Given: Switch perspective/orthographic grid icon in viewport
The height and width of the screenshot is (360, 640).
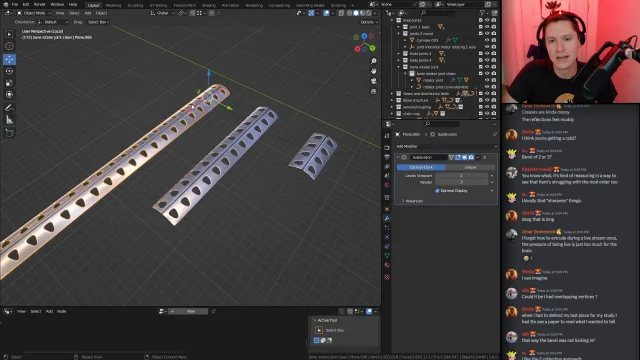Looking at the screenshot, I should [373, 91].
